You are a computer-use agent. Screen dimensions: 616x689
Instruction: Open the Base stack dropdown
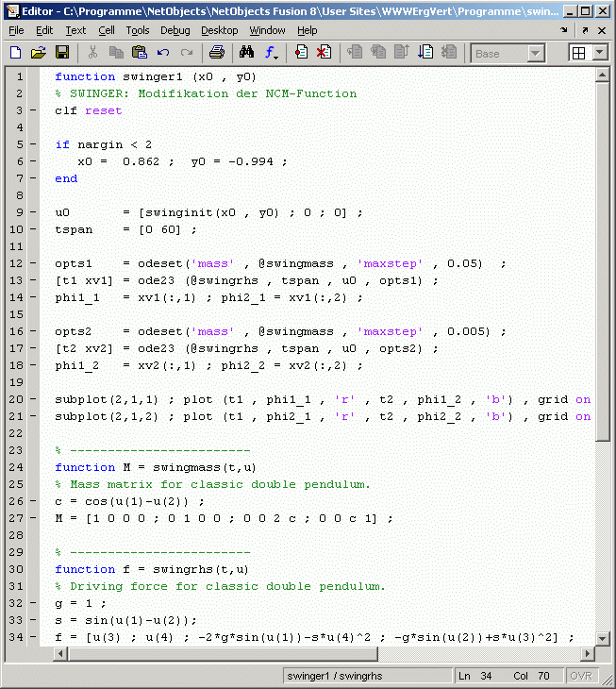tap(508, 54)
